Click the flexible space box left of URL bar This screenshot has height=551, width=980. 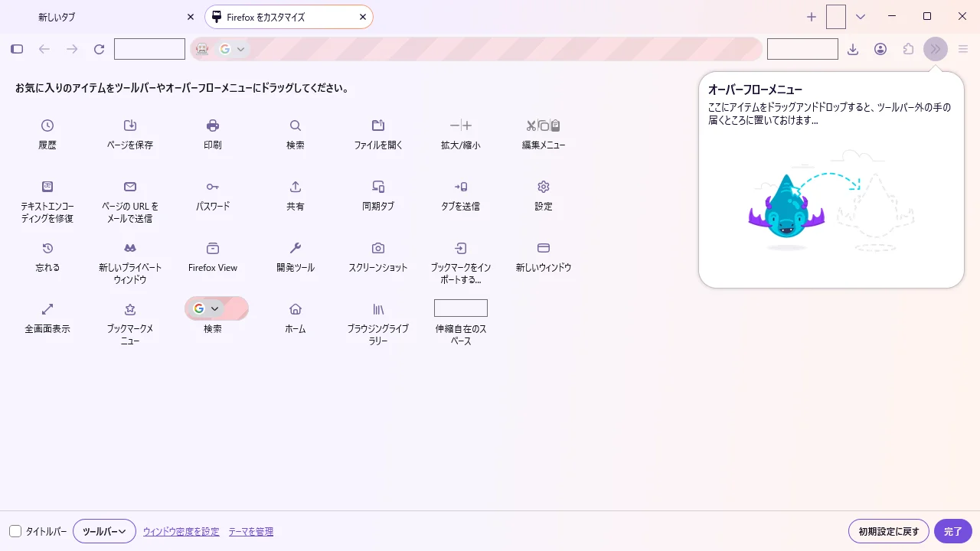[x=149, y=49]
